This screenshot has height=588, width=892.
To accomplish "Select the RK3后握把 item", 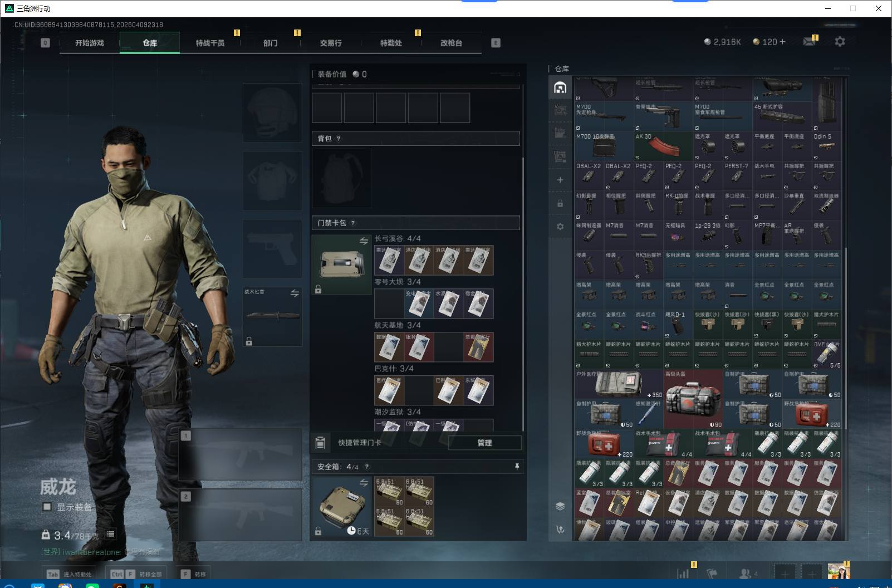I will 649,265.
